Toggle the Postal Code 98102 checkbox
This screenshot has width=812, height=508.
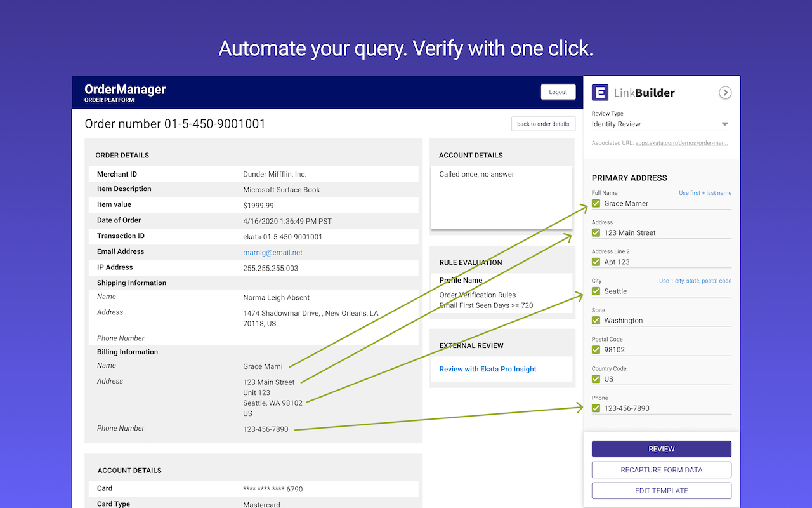[x=596, y=349]
